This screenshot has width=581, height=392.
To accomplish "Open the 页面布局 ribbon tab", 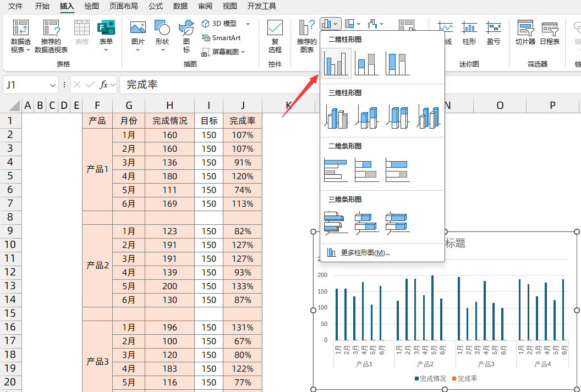I will (123, 6).
